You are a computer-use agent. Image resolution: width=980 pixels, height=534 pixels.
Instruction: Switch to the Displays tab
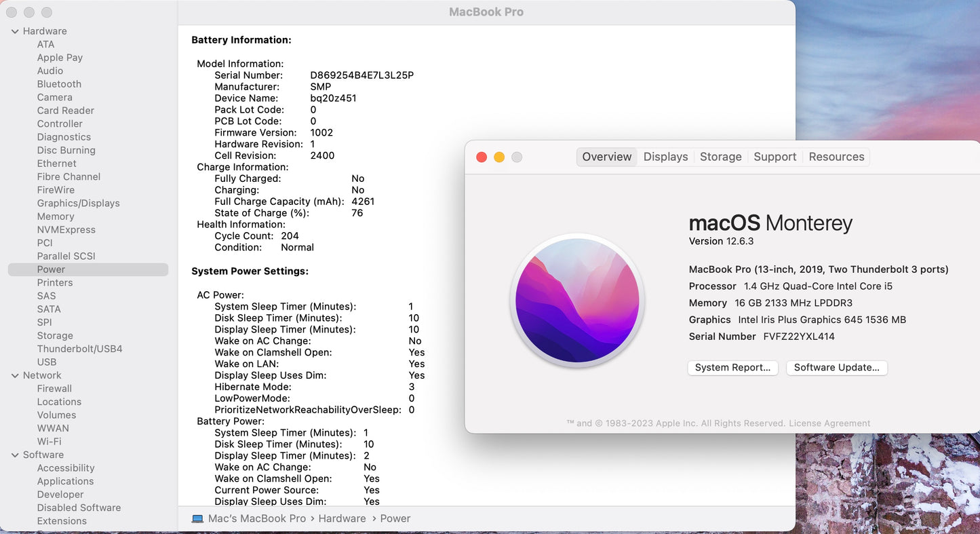coord(665,157)
